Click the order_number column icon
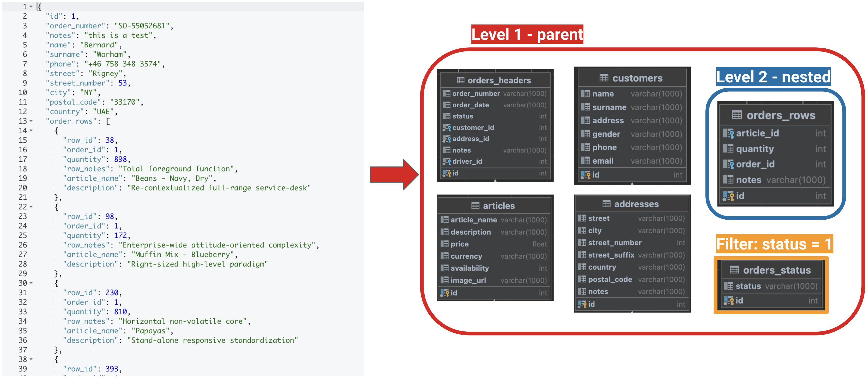Screen dimensions: 868x379 [446, 93]
